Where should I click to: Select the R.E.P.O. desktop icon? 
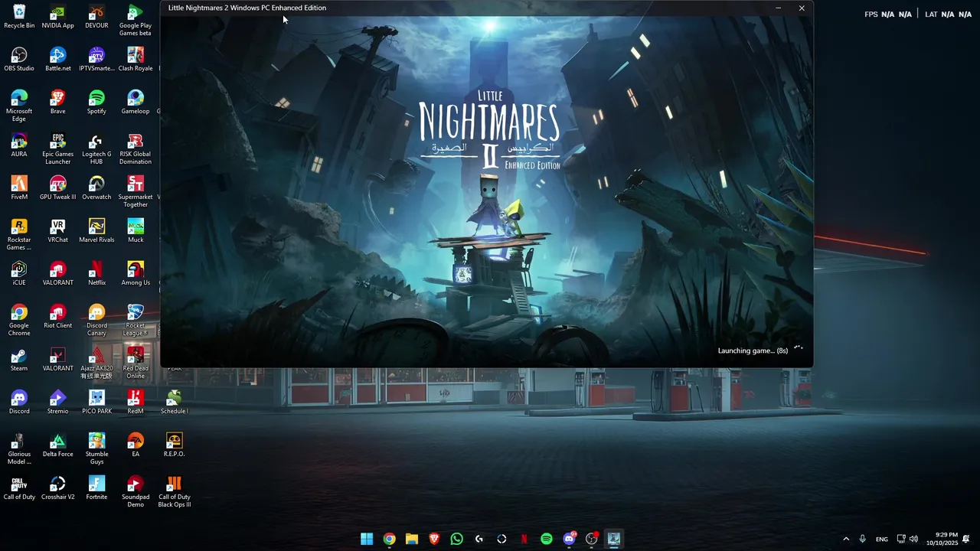pyautogui.click(x=175, y=445)
